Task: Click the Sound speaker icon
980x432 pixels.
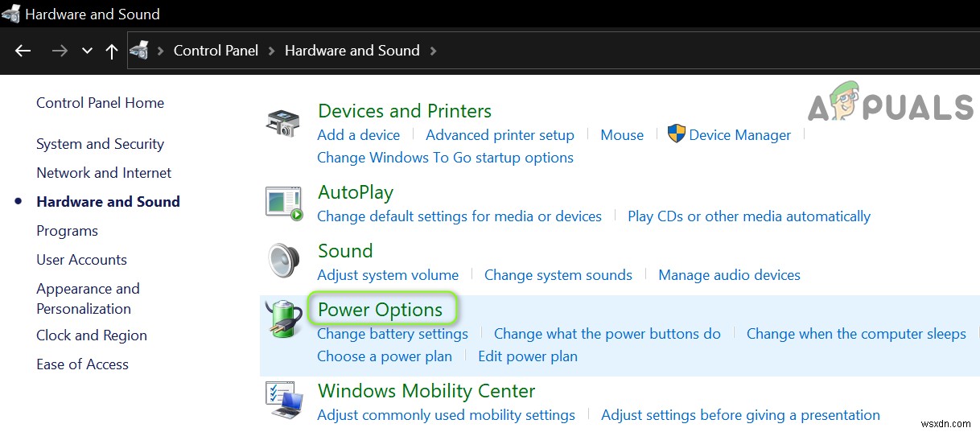Action: click(283, 261)
